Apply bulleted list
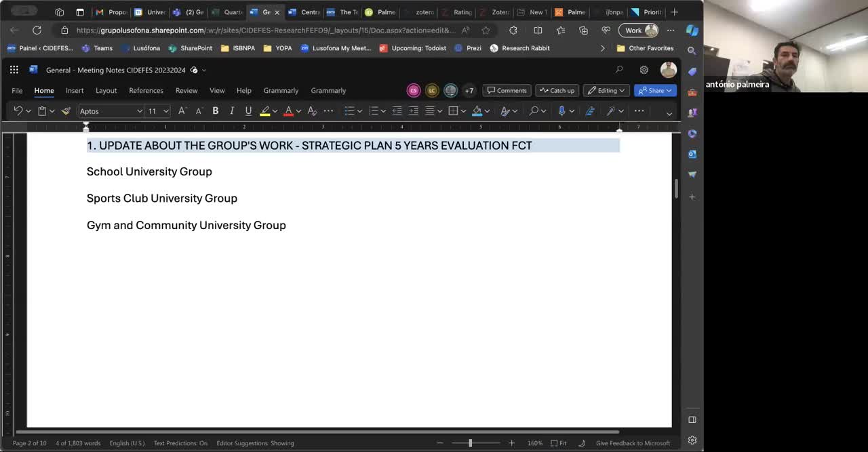This screenshot has height=452, width=868. coord(349,110)
